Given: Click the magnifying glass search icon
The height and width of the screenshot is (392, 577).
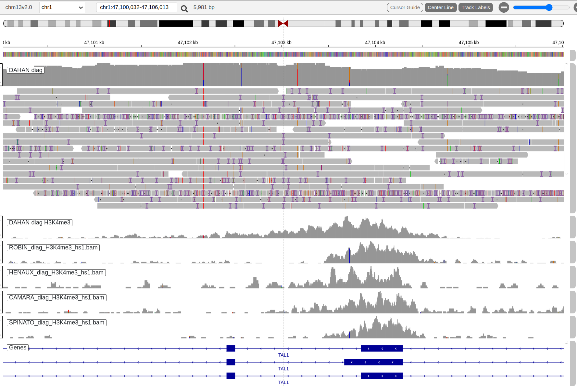Looking at the screenshot, I should [184, 8].
